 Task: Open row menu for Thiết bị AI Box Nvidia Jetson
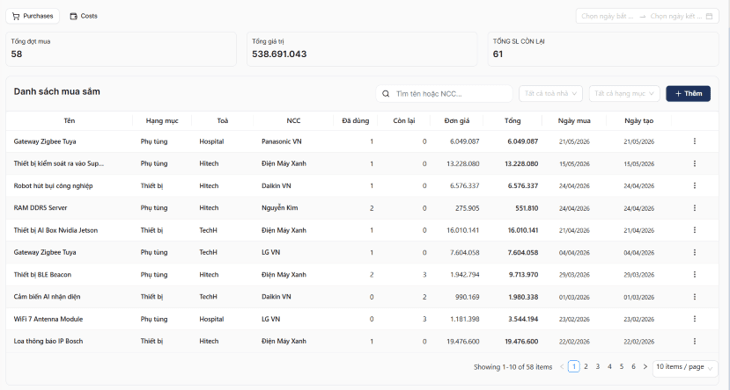(x=695, y=230)
